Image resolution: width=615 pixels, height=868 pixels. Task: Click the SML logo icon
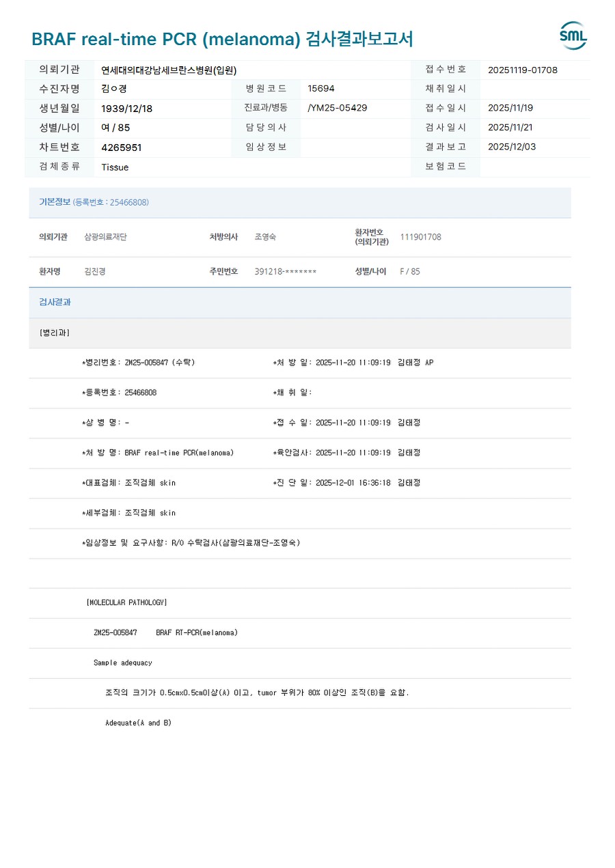pyautogui.click(x=573, y=36)
